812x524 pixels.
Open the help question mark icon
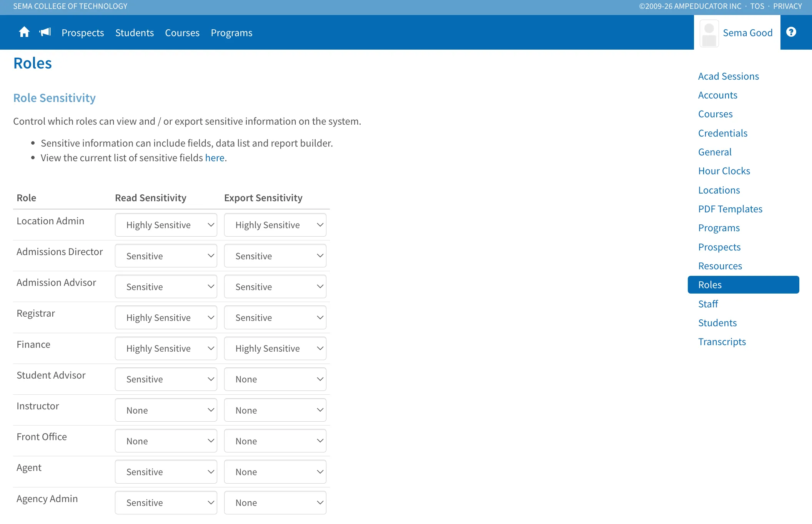click(x=791, y=32)
